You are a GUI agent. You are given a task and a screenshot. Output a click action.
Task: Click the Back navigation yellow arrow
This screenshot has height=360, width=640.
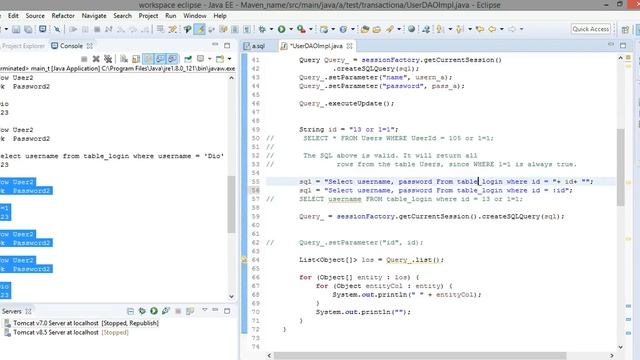492,29
